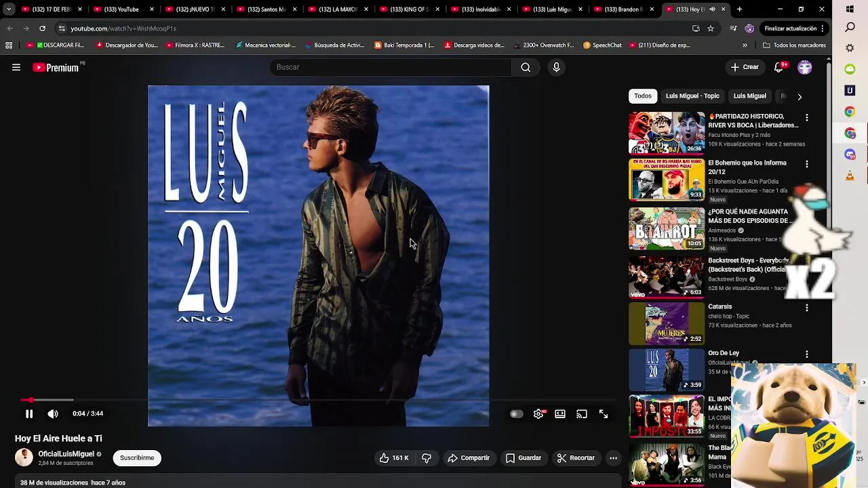Cast video to a TV device

point(582,414)
